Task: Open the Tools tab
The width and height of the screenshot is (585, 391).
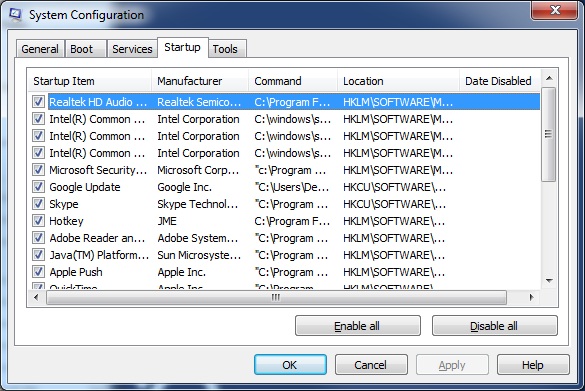Action: click(x=227, y=49)
